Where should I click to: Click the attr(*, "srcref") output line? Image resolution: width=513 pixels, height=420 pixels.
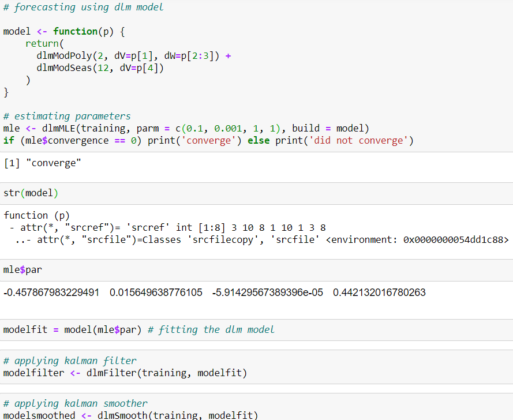pyautogui.click(x=167, y=228)
